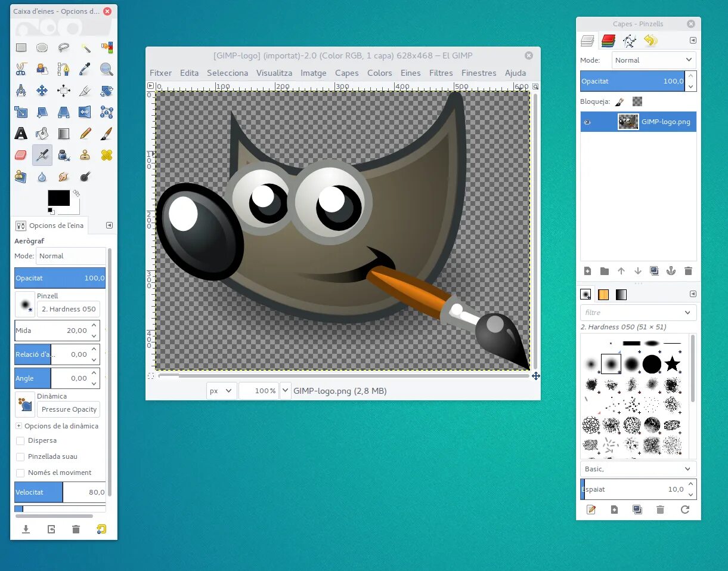
Task: Switch to the Channels tab
Action: [x=608, y=41]
